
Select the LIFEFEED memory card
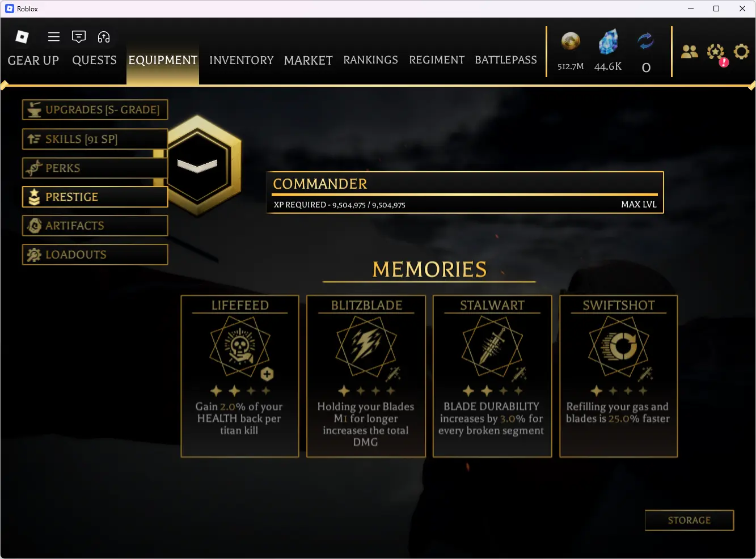pos(240,376)
